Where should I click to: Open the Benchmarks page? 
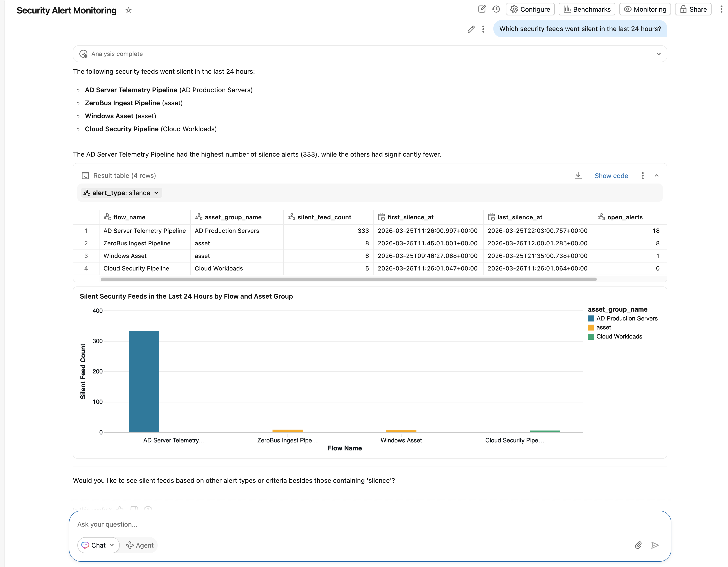587,9
